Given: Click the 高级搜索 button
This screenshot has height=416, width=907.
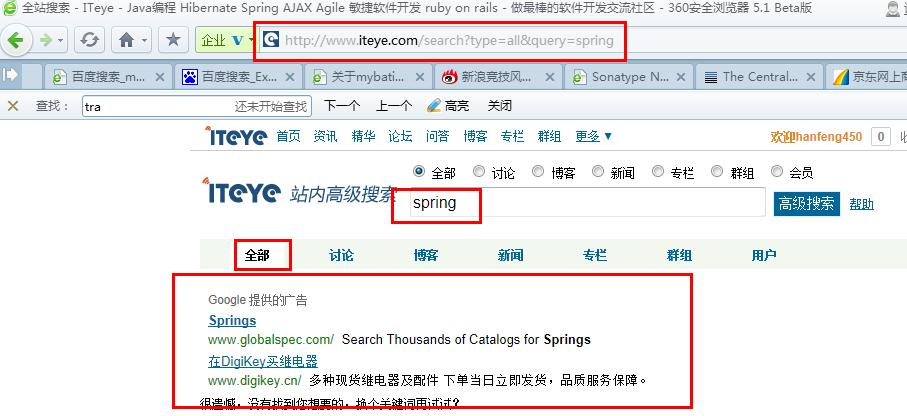Looking at the screenshot, I should click(807, 204).
